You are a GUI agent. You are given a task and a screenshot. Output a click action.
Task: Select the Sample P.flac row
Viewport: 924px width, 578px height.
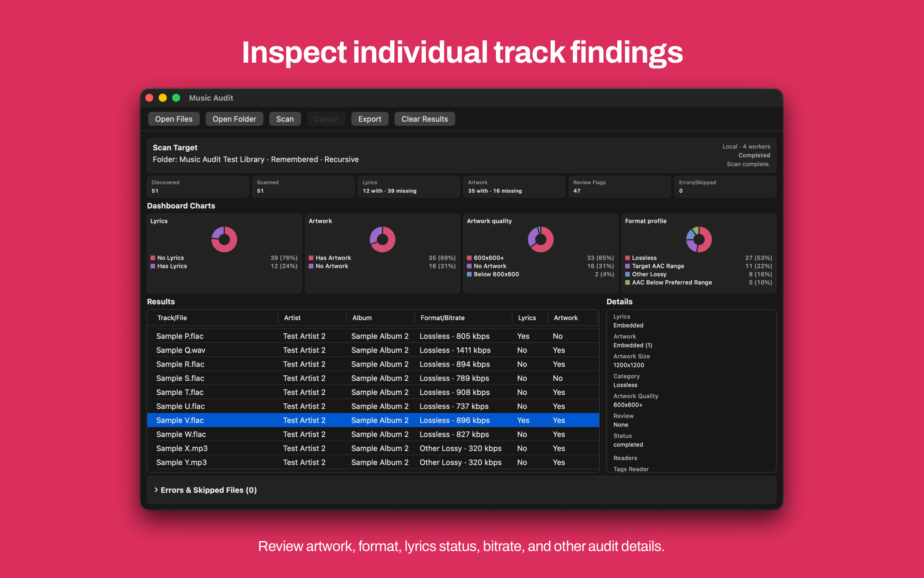373,336
